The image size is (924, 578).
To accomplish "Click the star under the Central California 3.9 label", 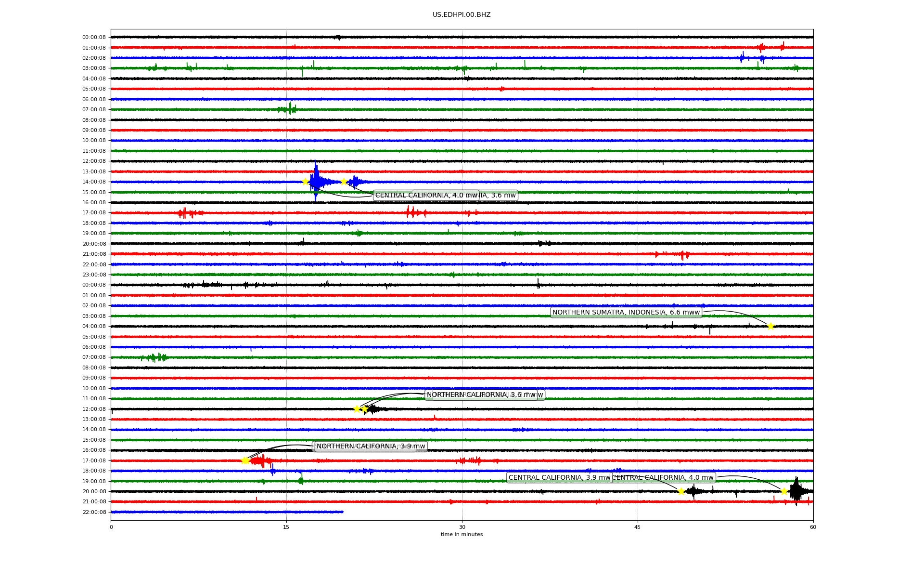I will click(681, 491).
